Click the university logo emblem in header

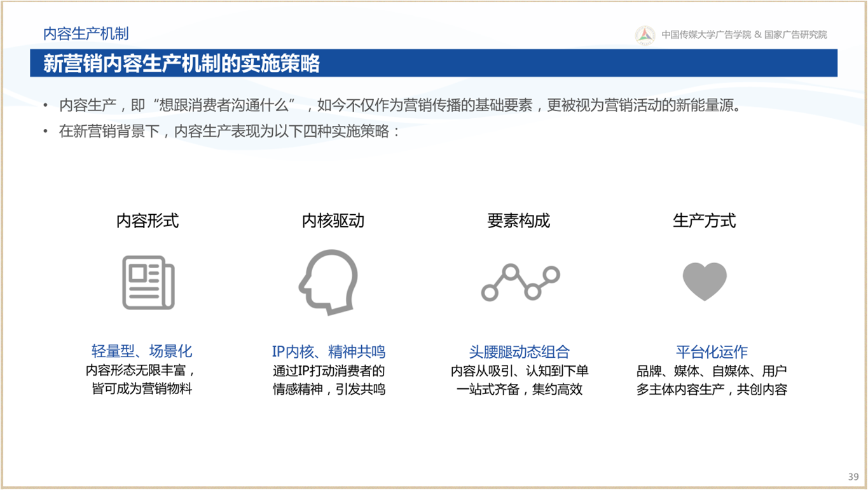pos(645,35)
